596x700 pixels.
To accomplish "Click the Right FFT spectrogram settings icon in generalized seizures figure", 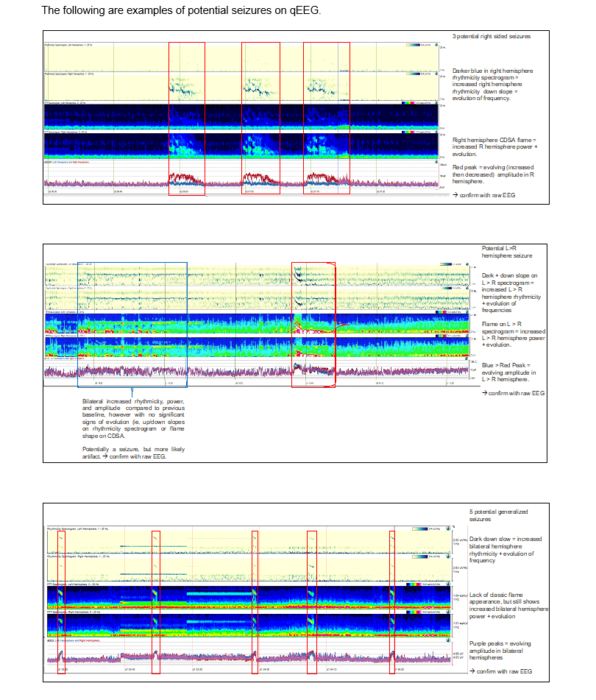I will pyautogui.click(x=448, y=612).
